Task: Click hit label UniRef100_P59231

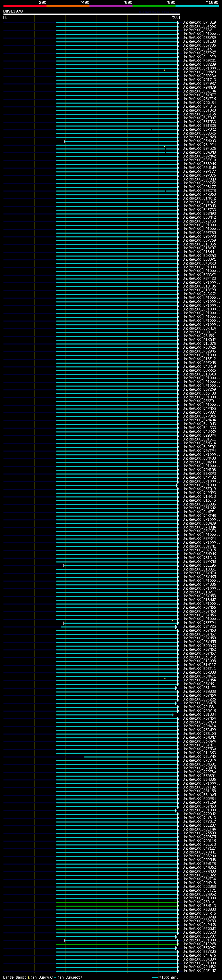Action: (199, 60)
